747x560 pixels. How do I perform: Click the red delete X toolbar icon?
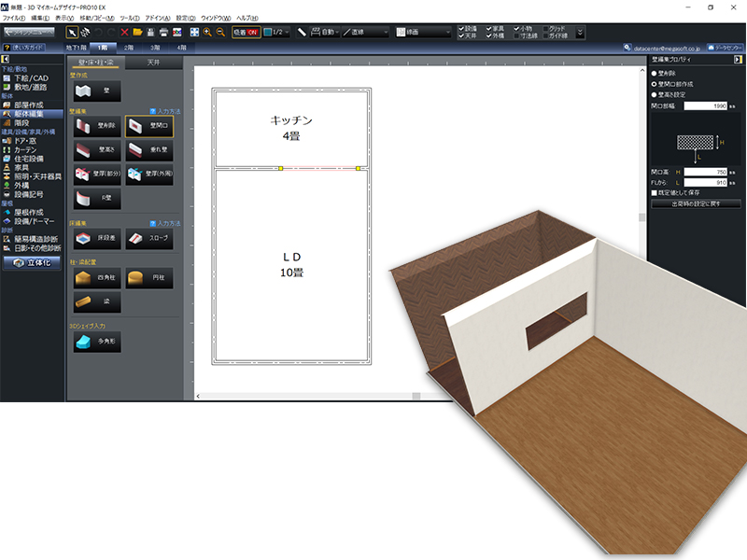click(x=124, y=32)
